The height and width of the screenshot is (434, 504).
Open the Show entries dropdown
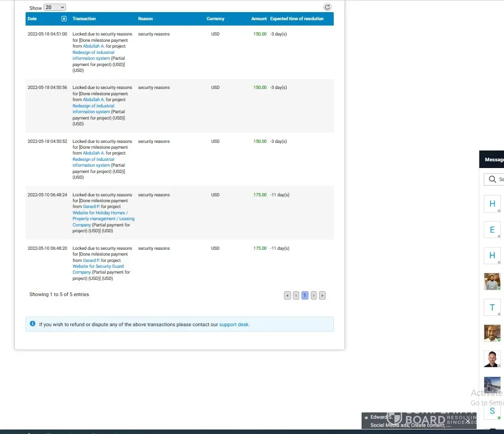pyautogui.click(x=55, y=7)
